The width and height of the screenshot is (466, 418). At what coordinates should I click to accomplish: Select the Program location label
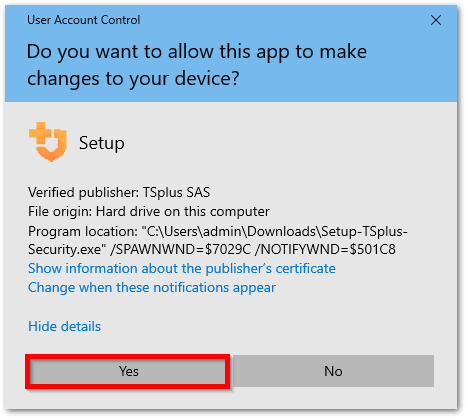point(83,231)
